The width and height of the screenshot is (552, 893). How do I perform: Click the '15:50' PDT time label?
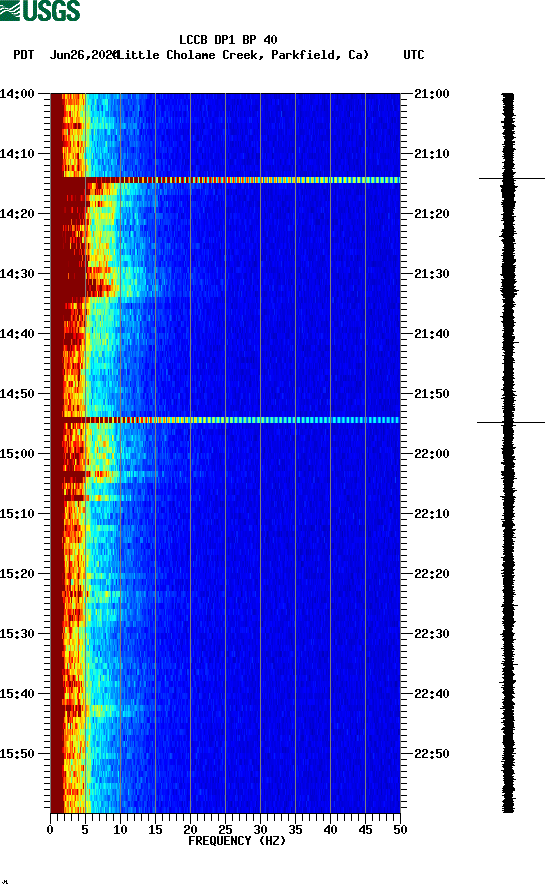click(x=17, y=753)
